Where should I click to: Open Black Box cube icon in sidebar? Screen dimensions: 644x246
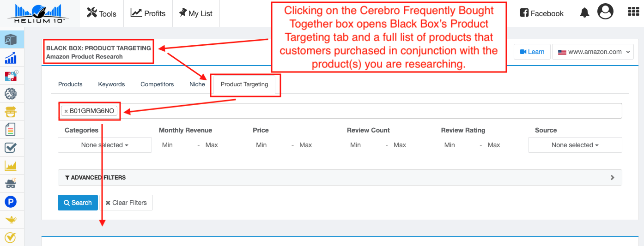pyautogui.click(x=11, y=40)
